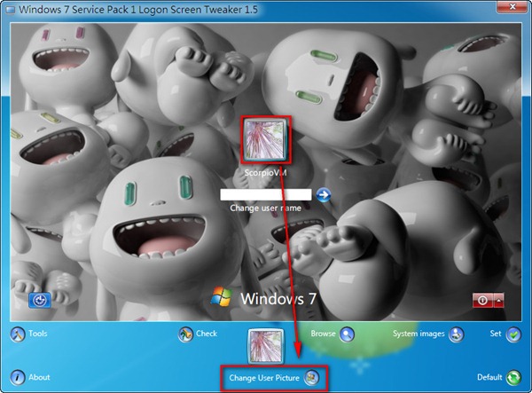Click the Ease of Access button
532x393 pixels.
(39, 300)
